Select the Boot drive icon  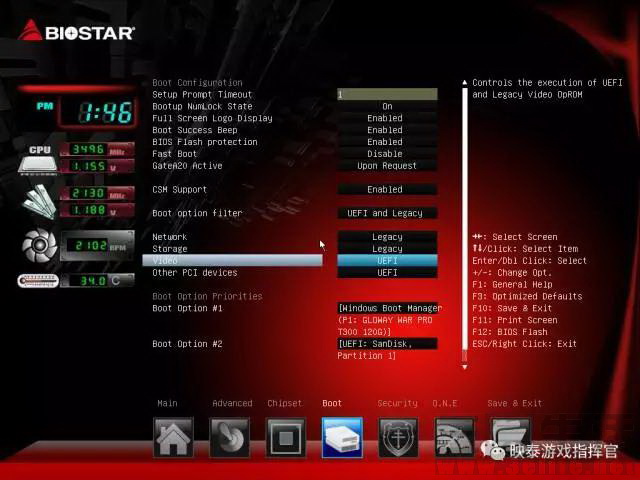[x=342, y=438]
